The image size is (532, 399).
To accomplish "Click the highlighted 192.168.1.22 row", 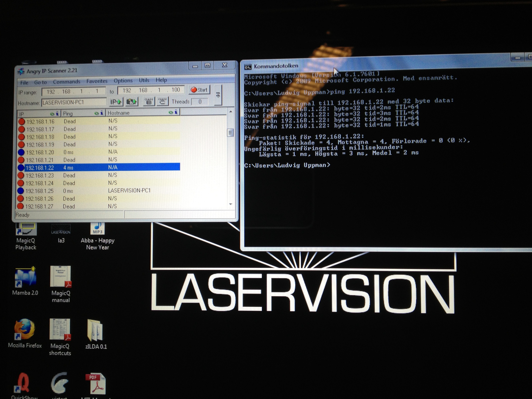I will click(x=99, y=167).
